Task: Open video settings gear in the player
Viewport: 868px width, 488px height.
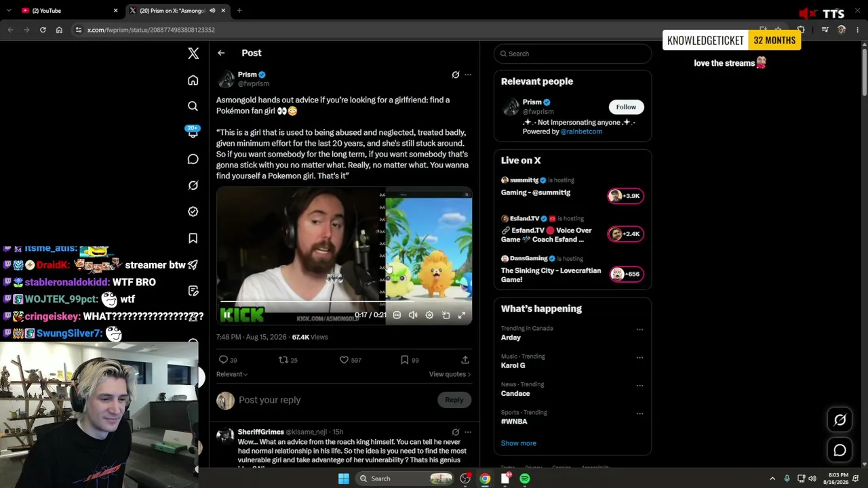Action: tap(429, 315)
